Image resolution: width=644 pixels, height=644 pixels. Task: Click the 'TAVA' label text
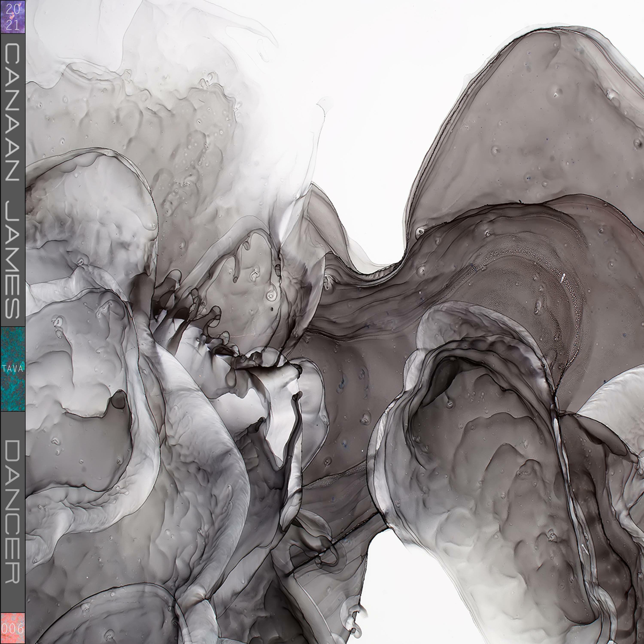pos(13,369)
